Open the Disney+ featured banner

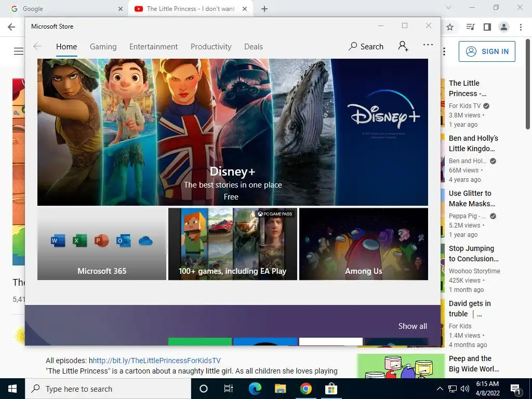click(x=233, y=132)
